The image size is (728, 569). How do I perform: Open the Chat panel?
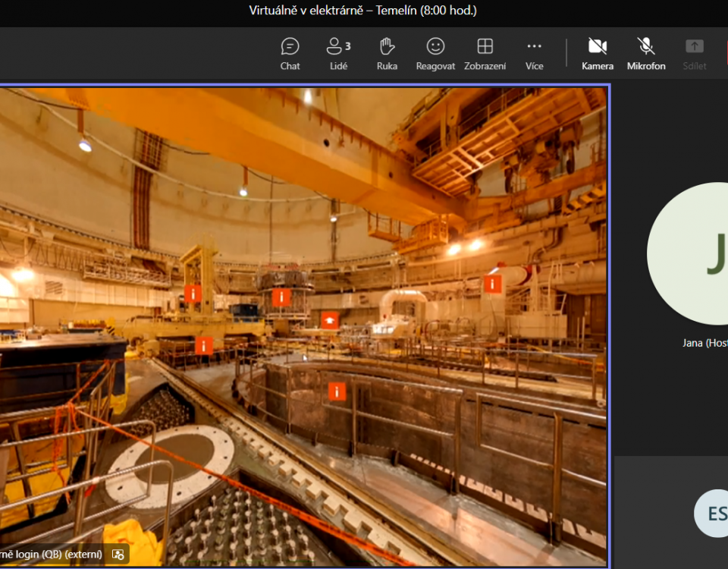(290, 54)
